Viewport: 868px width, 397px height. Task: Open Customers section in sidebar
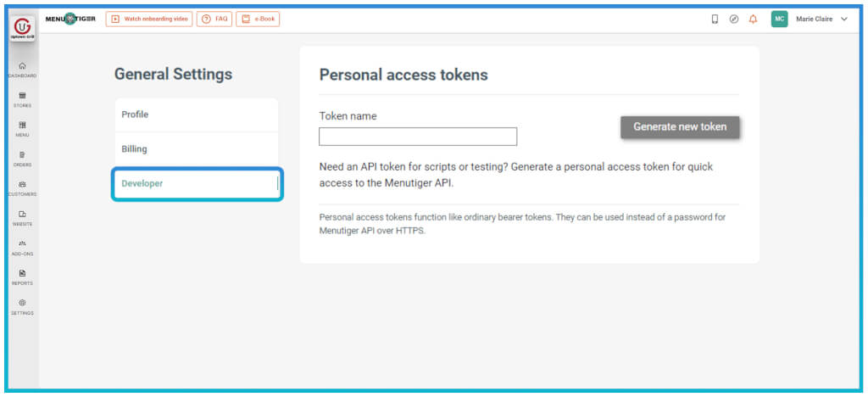22,187
